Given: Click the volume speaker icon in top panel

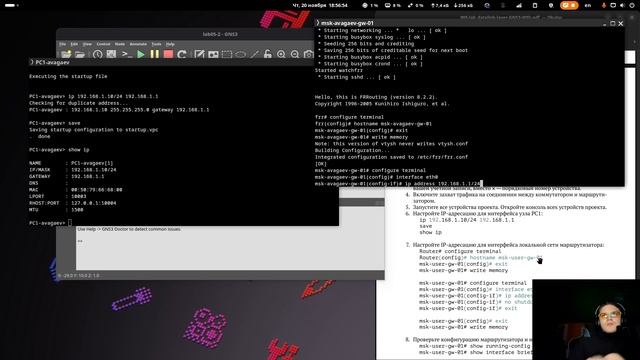Looking at the screenshot, I should 622,5.
